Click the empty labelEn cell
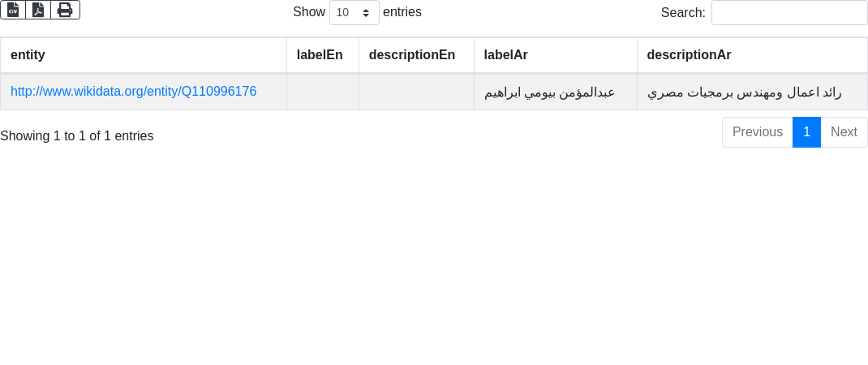 click(x=322, y=92)
